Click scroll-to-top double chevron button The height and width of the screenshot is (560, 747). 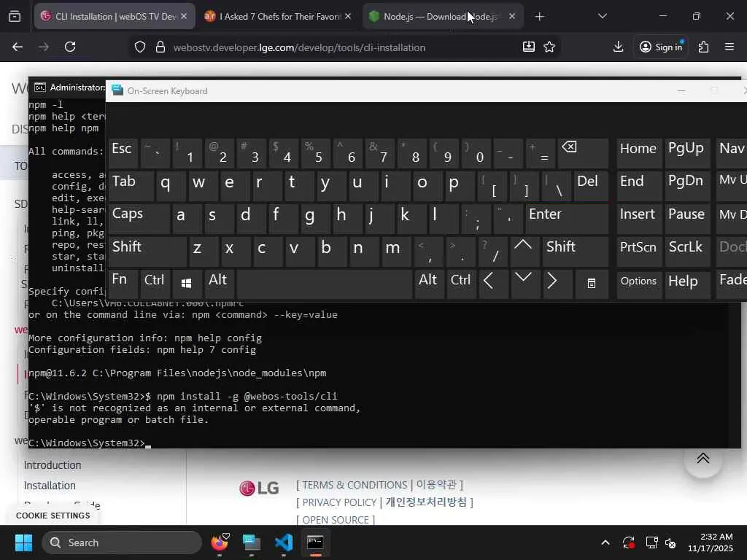[703, 458]
